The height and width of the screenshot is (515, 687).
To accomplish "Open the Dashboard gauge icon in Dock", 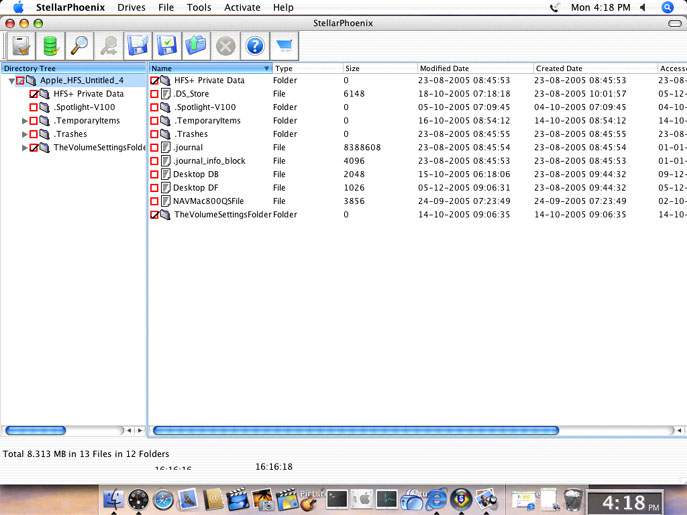I will (x=138, y=499).
